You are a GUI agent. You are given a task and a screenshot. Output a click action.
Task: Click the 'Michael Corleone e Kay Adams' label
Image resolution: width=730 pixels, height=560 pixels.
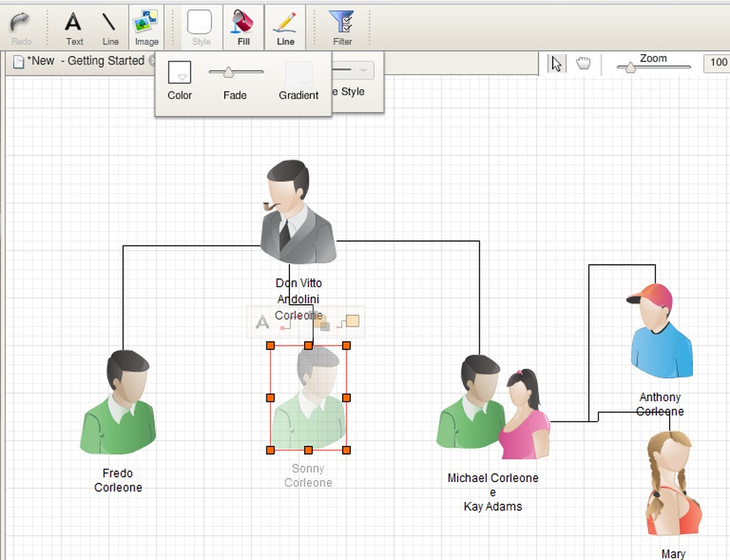493,493
